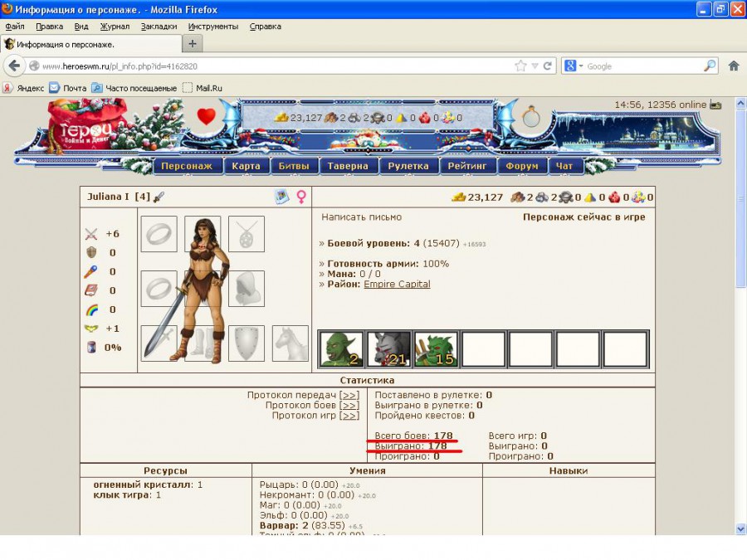The height and width of the screenshot is (560, 747).
Task: Click the sword weapon slot
Action: [159, 343]
